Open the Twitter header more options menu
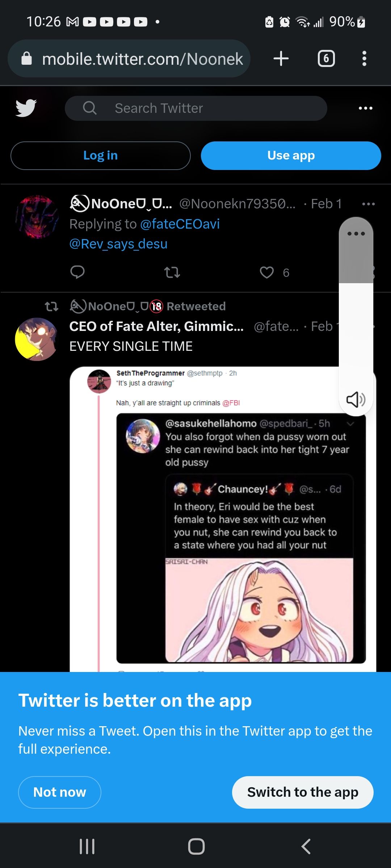391x868 pixels. click(365, 108)
